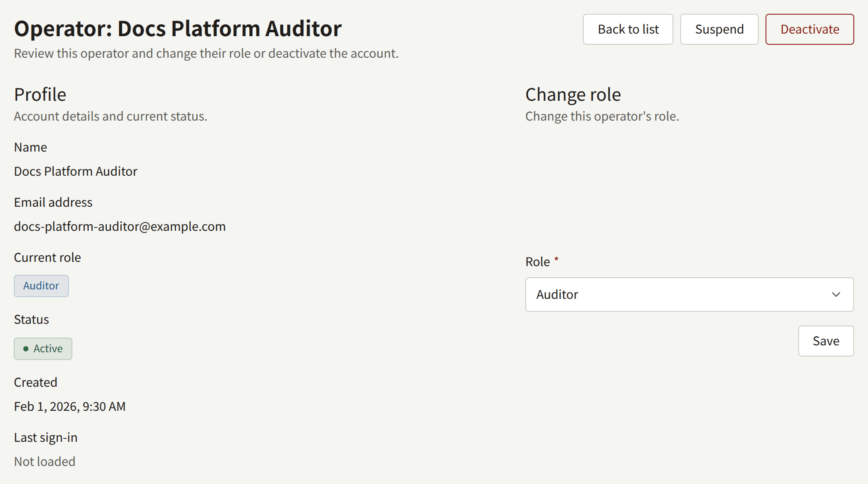
Task: Click 'Review this operator' subtitle text
Action: pos(206,53)
